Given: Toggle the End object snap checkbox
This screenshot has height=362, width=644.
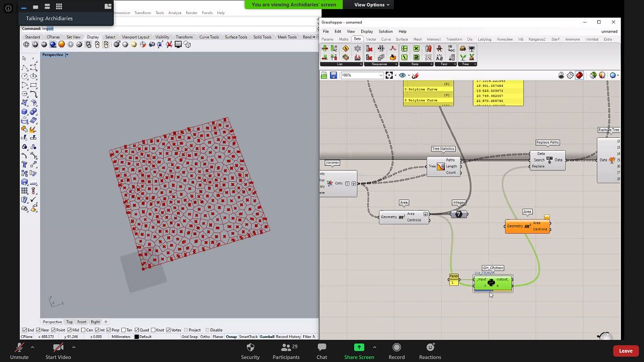Looking at the screenshot, I should 25,330.
